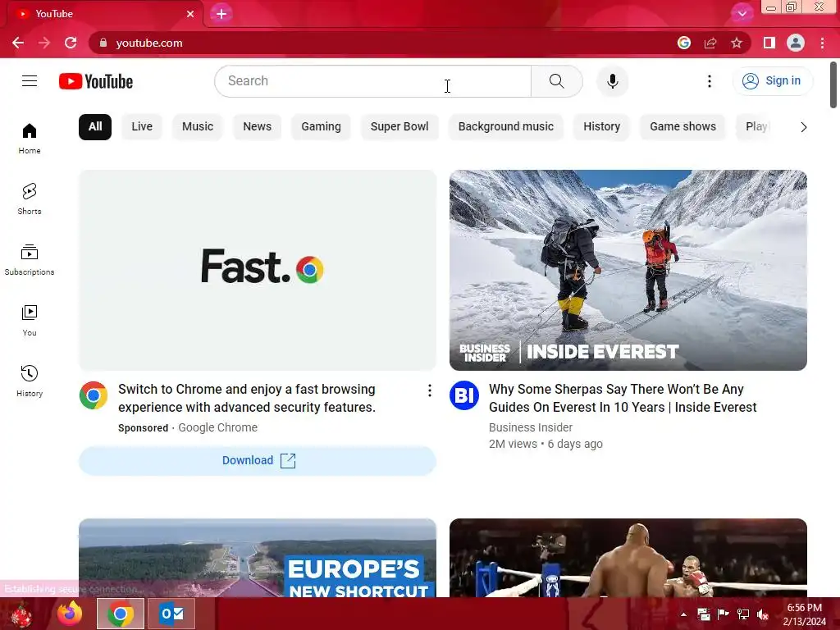Open Chrome profile avatar
840x630 pixels.
(796, 43)
